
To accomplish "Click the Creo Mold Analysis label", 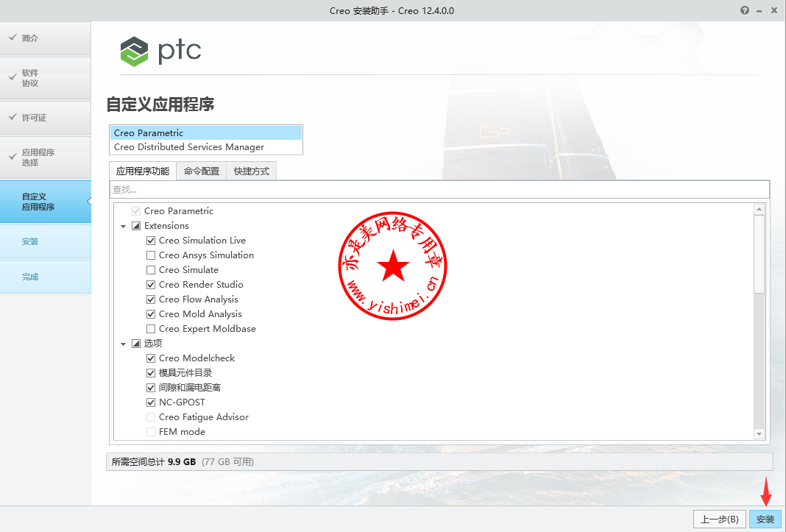I will point(200,314).
